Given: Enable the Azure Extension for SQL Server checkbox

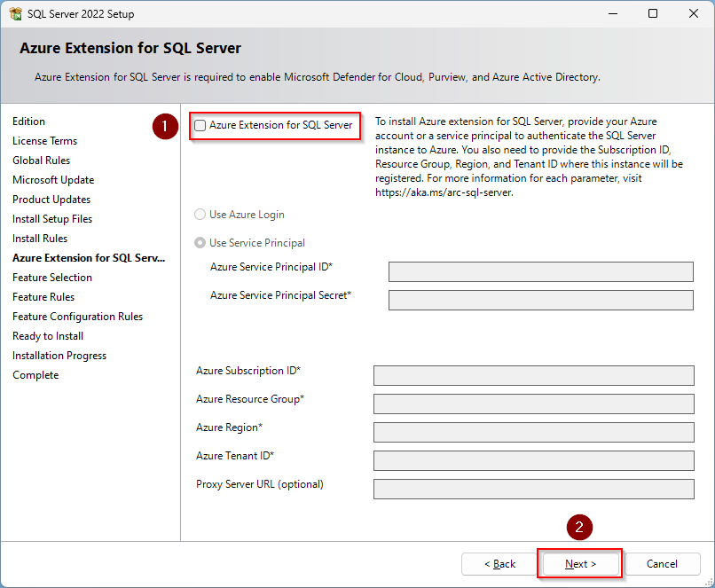Looking at the screenshot, I should coord(200,126).
